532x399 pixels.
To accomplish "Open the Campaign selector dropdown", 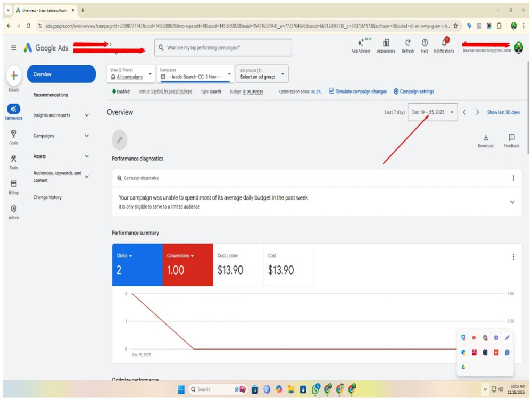I will pos(195,73).
